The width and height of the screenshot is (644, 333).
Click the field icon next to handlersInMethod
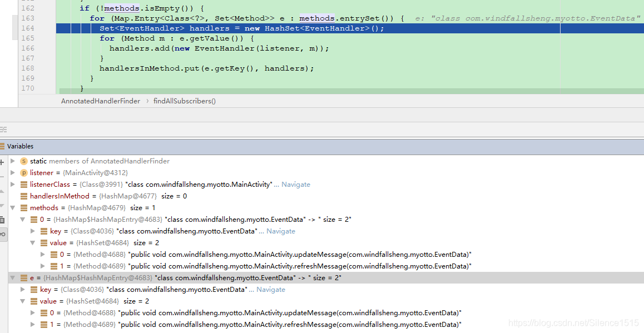coord(24,196)
